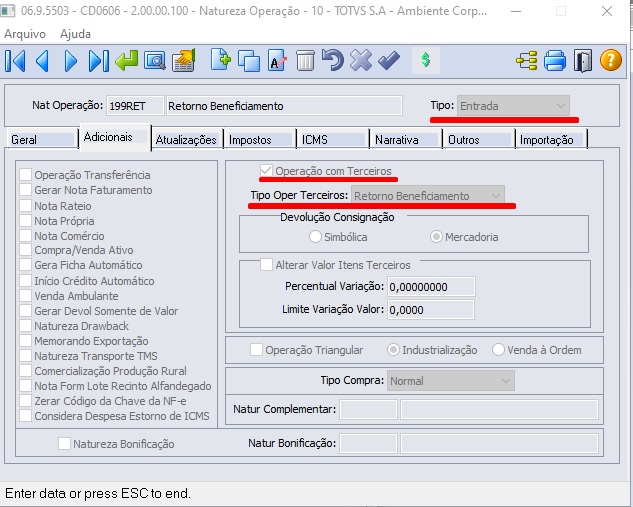Switch to the Geral tab

42,140
